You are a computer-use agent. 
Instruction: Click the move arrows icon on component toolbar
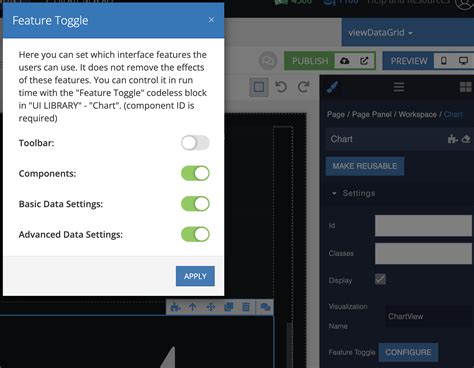(211, 307)
